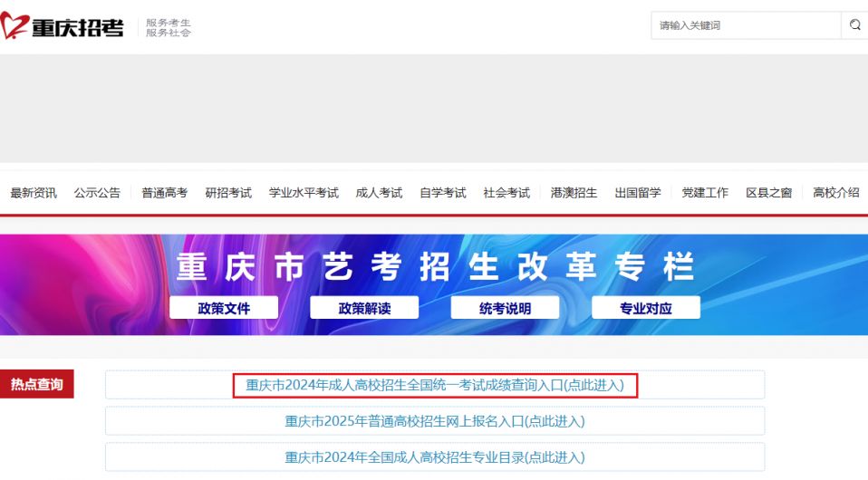Go to 出国留学 page
This screenshot has width=868, height=480.
point(638,193)
